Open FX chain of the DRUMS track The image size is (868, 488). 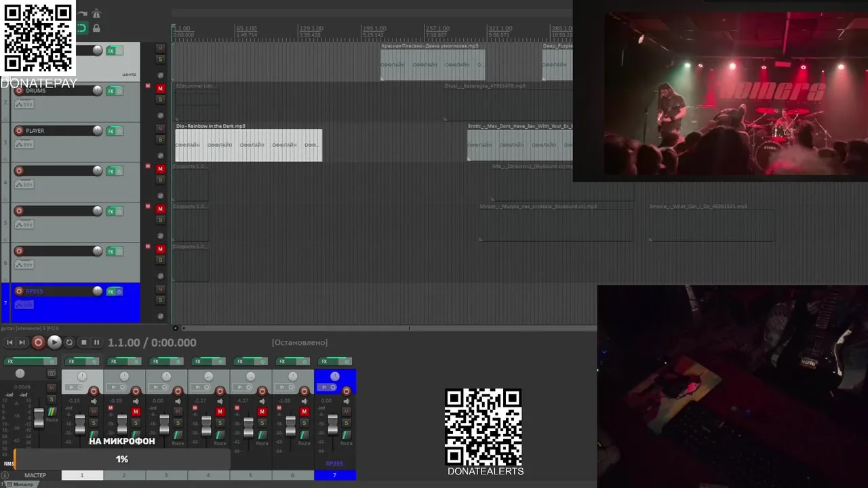click(x=111, y=91)
